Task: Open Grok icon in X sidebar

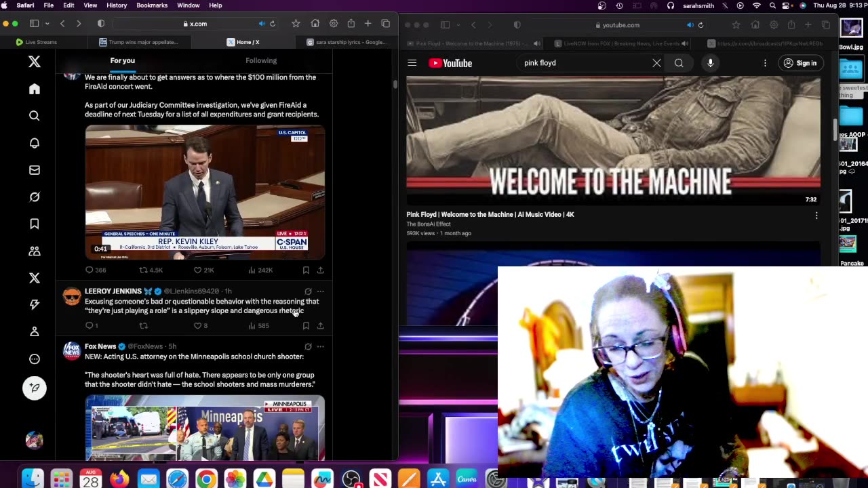Action: [35, 197]
